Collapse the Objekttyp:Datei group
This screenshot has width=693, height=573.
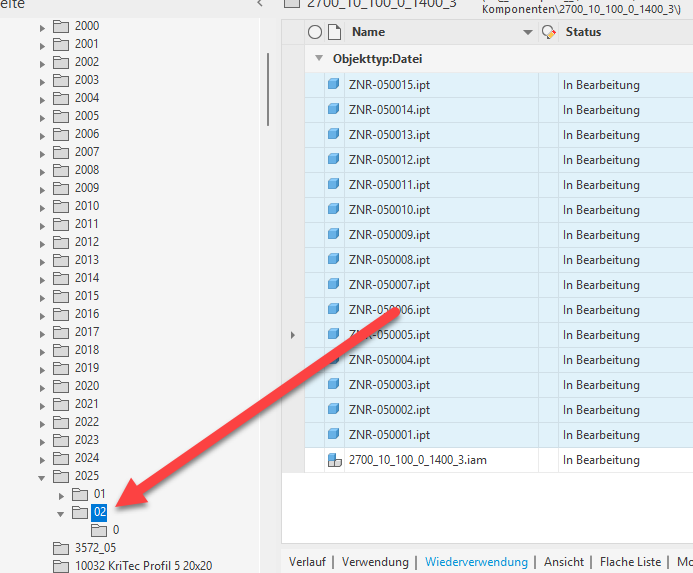point(319,59)
